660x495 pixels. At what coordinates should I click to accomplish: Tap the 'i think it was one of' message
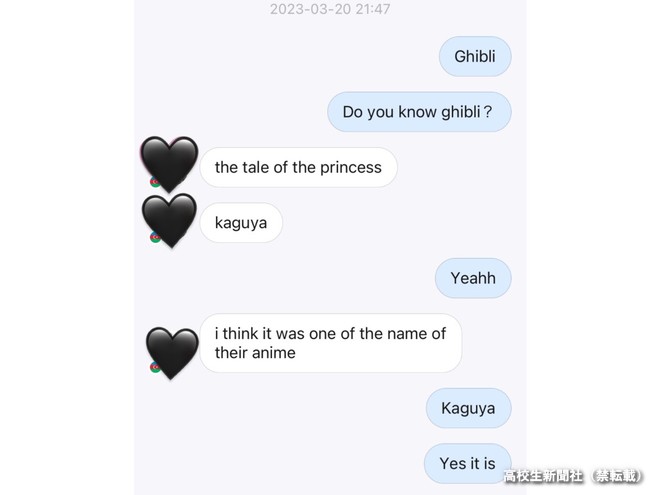pyautogui.click(x=331, y=343)
